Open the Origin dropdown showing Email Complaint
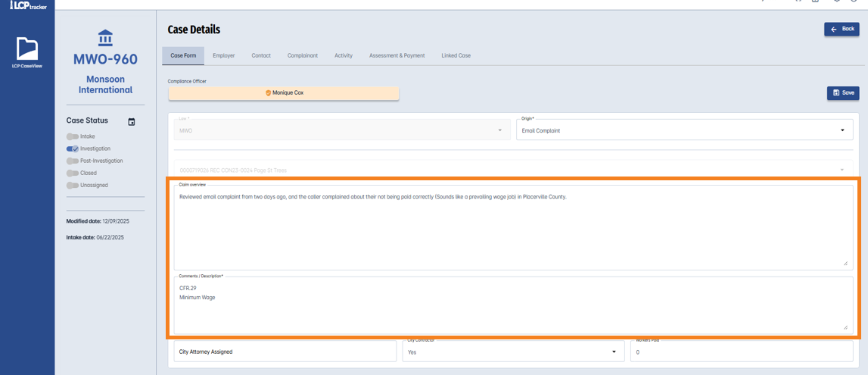Viewport: 868px width, 375px height. point(685,130)
